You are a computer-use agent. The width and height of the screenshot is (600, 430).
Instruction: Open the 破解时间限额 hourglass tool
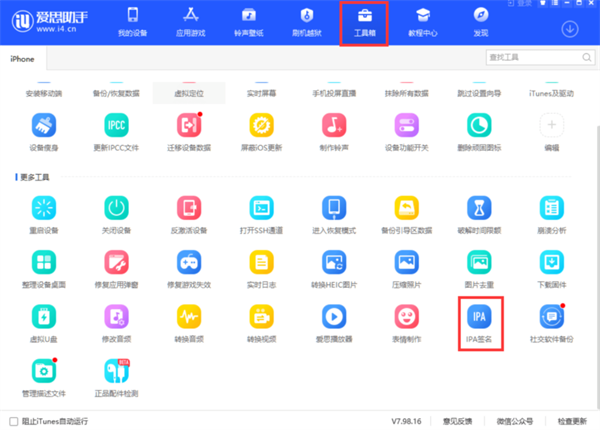(479, 208)
